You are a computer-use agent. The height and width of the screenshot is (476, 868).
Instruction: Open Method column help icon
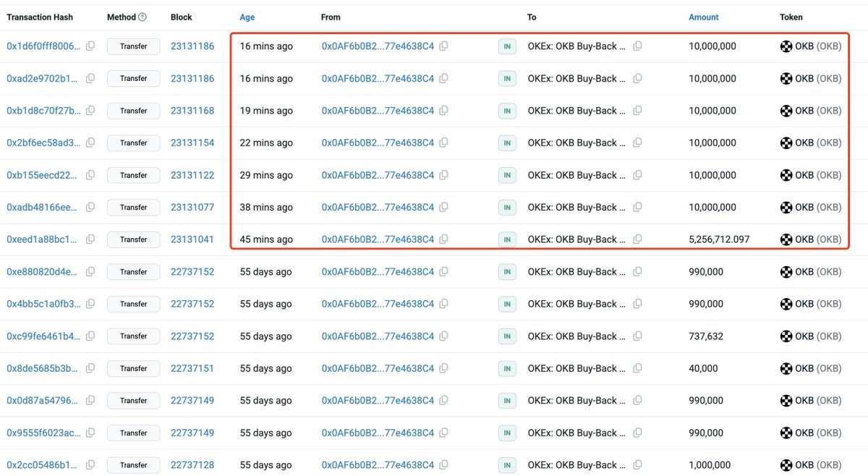point(142,17)
